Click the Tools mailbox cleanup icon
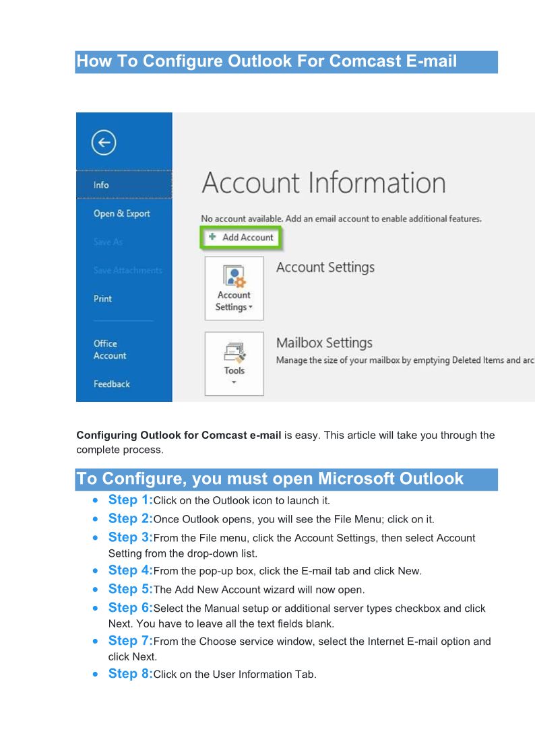 coord(234,352)
